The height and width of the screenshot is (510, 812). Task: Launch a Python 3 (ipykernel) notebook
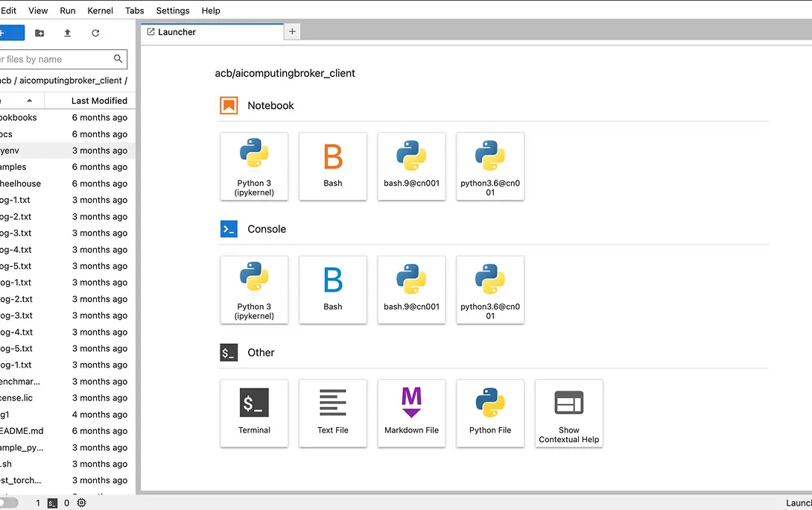[254, 166]
